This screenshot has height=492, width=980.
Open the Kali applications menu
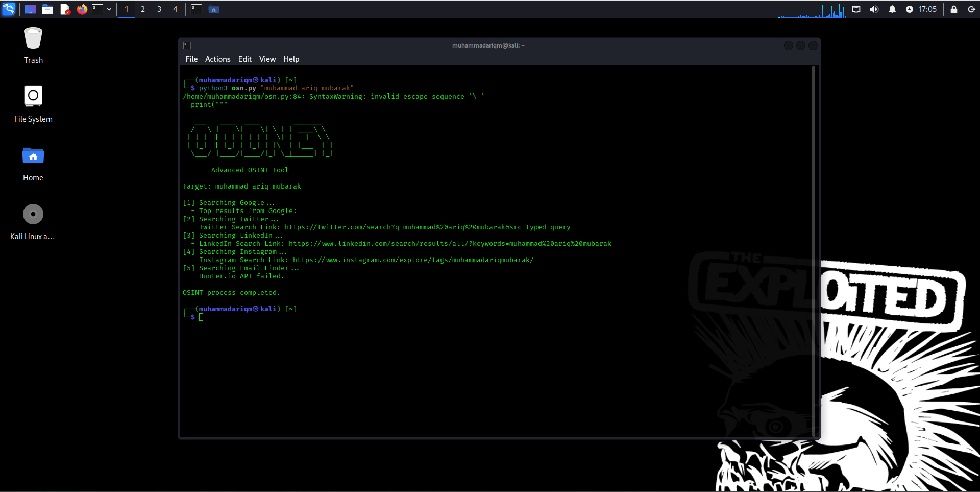click(9, 9)
